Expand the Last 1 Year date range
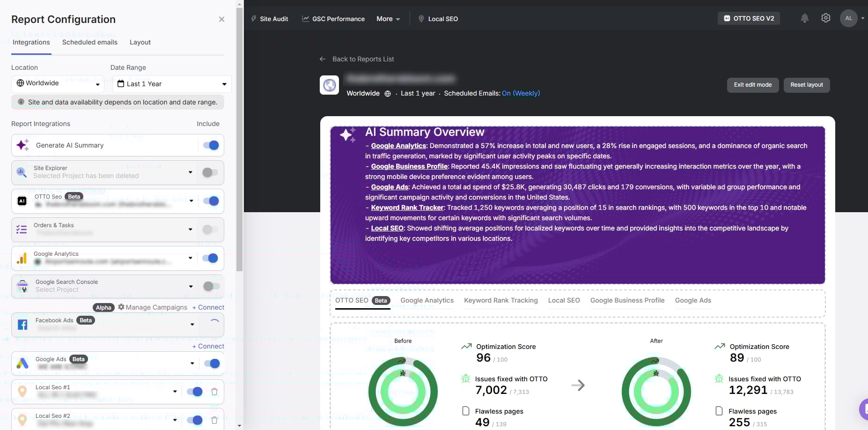 coord(171,84)
